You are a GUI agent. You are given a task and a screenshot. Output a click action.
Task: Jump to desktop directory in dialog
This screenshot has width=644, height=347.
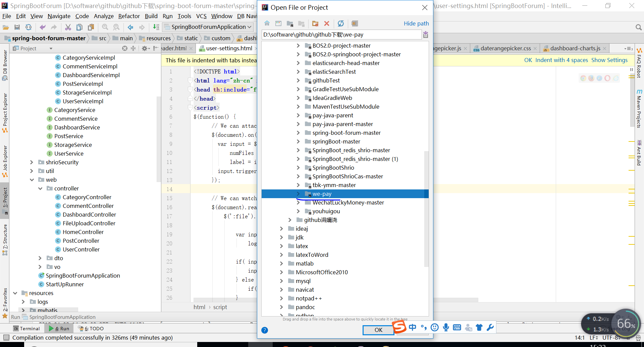pyautogui.click(x=278, y=23)
